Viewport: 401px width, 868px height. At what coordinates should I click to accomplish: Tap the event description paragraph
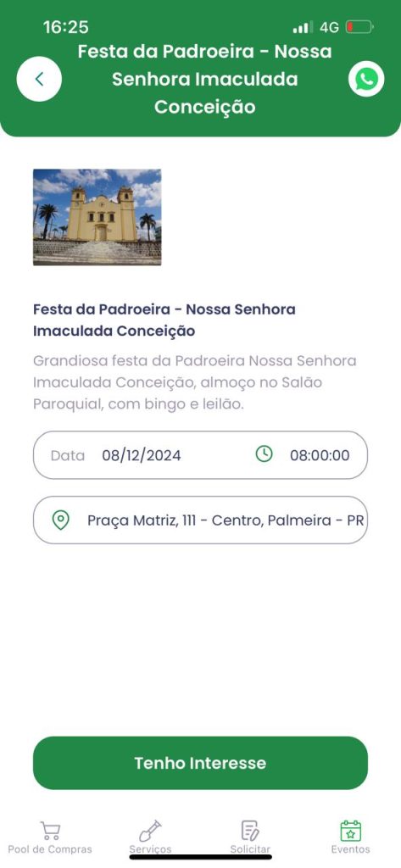[195, 382]
